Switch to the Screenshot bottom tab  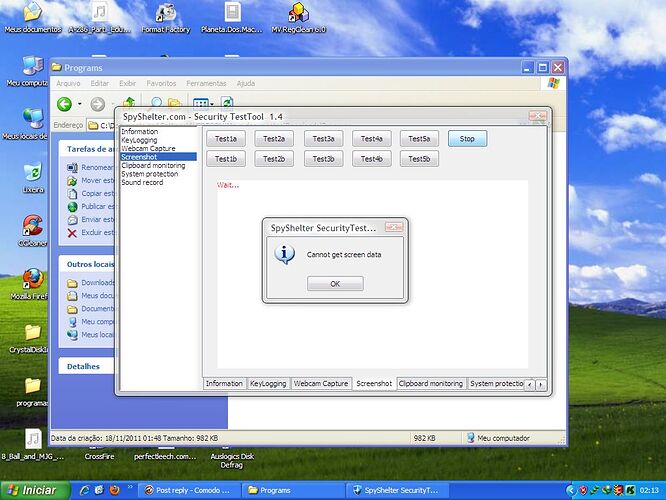[x=374, y=384]
